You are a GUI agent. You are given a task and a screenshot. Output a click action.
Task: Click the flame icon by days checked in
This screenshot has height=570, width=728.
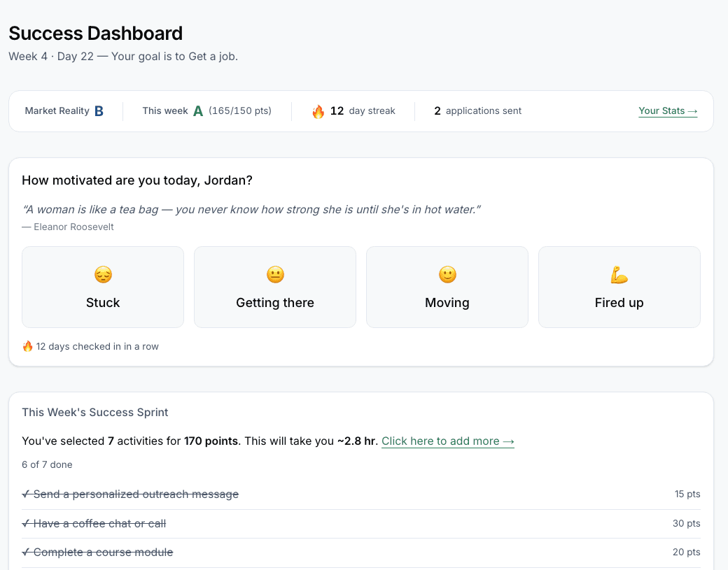(x=27, y=346)
